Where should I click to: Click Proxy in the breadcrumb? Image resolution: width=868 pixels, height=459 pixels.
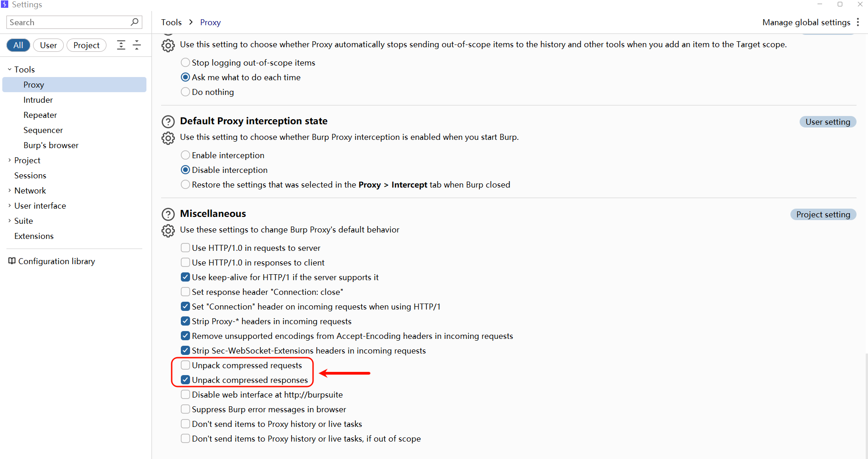pos(210,22)
